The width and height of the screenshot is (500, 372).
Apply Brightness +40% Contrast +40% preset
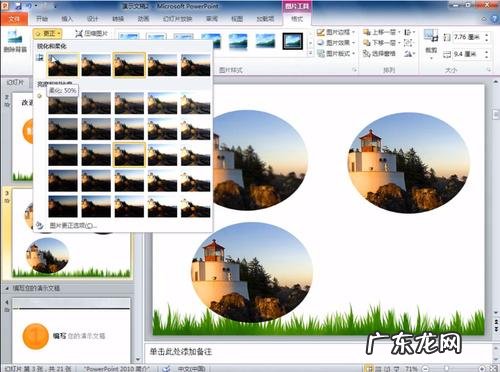[196, 206]
